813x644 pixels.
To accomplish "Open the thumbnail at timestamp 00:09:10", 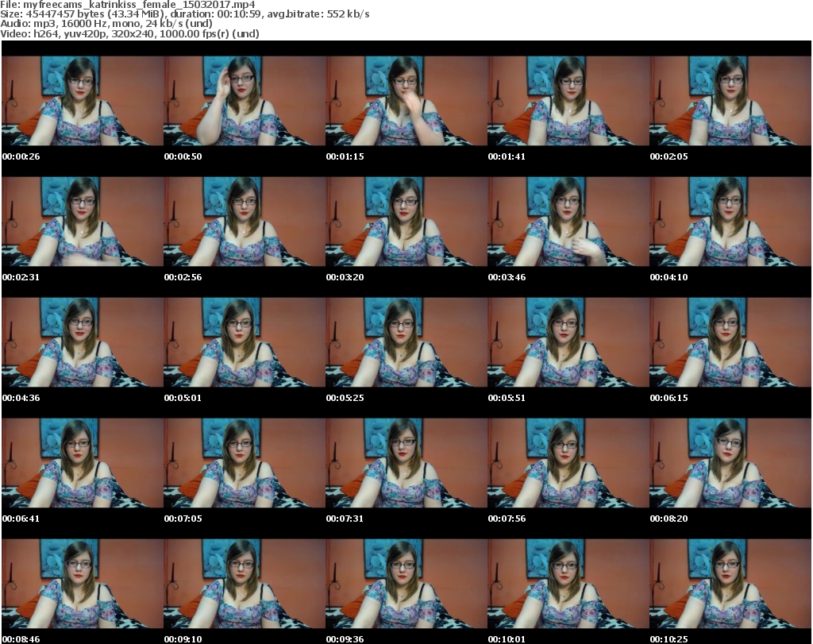I will (245, 584).
